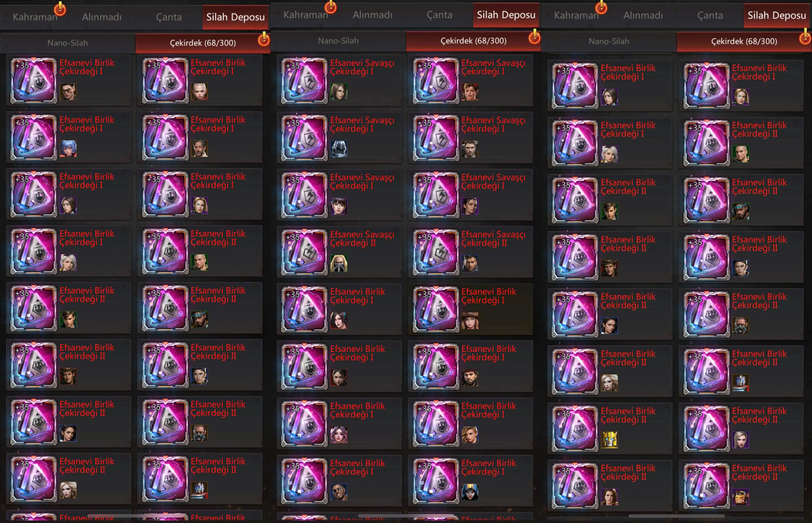Select the hooded dark figure hero portrait
The height and width of the screenshot is (523, 812).
tap(470, 492)
